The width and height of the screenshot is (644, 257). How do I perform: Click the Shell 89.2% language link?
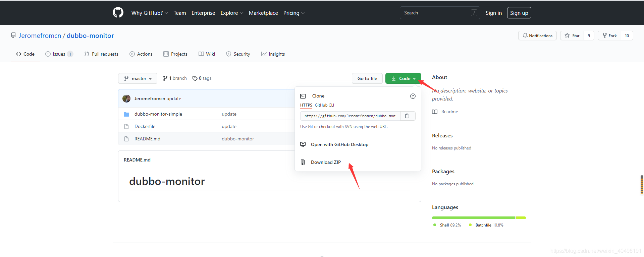447,225
